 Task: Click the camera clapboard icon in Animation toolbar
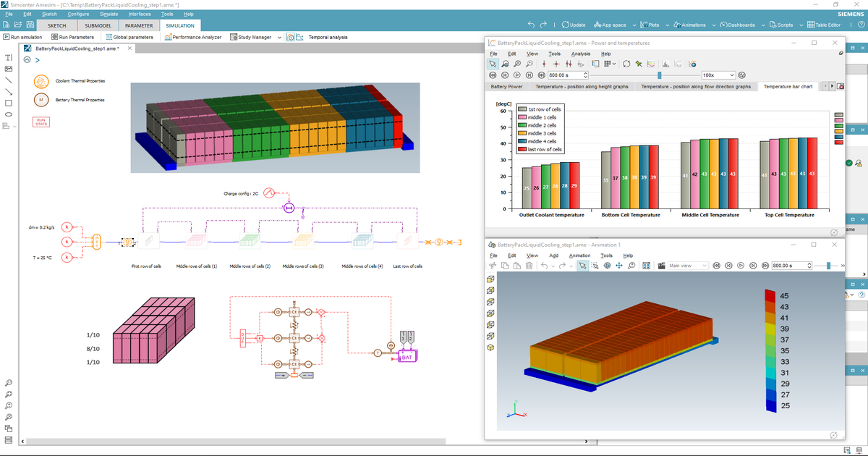point(661,266)
